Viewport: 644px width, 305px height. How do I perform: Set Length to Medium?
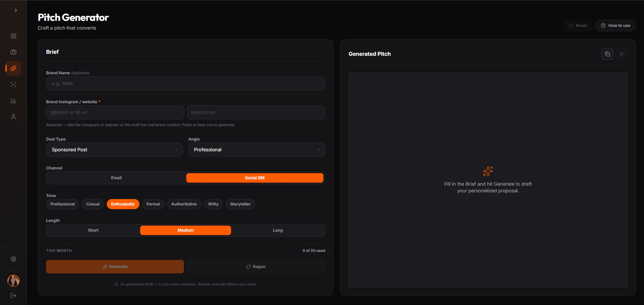[186, 230]
